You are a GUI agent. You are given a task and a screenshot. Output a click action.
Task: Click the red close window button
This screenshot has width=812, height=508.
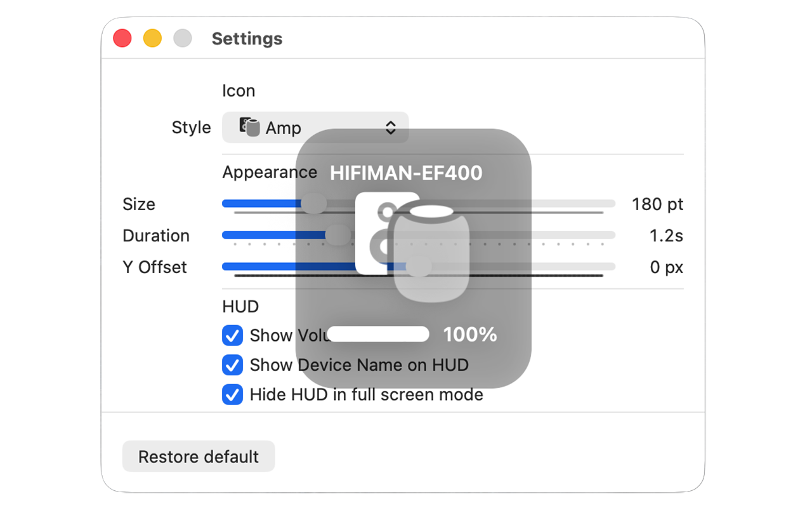click(122, 39)
